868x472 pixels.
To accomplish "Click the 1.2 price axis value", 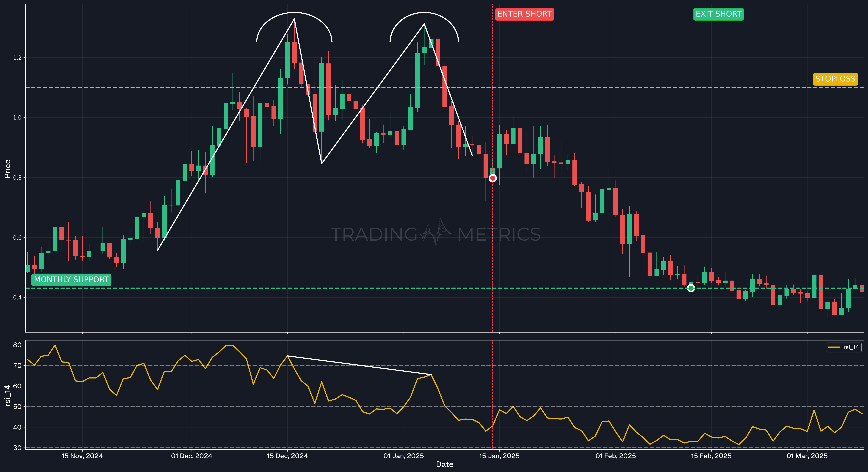I will click(17, 58).
